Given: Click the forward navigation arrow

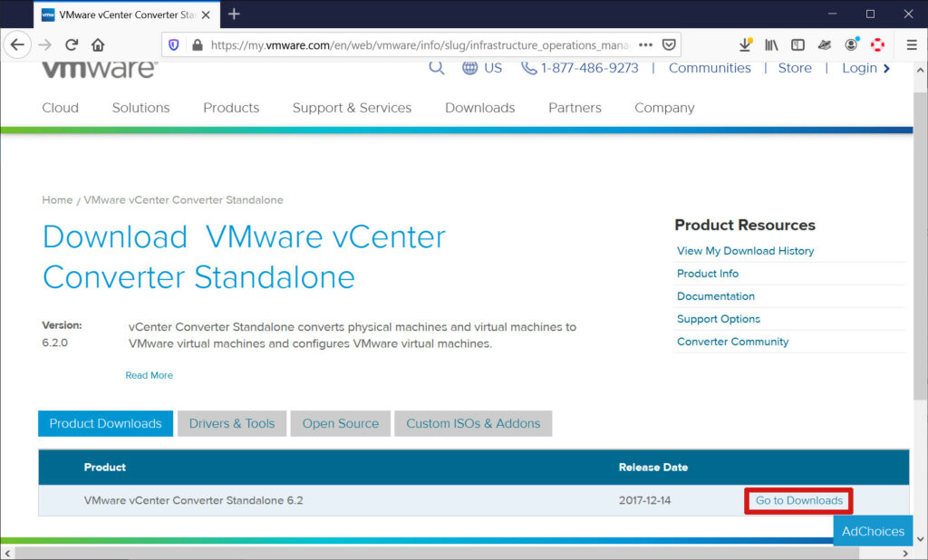Looking at the screenshot, I should (45, 45).
